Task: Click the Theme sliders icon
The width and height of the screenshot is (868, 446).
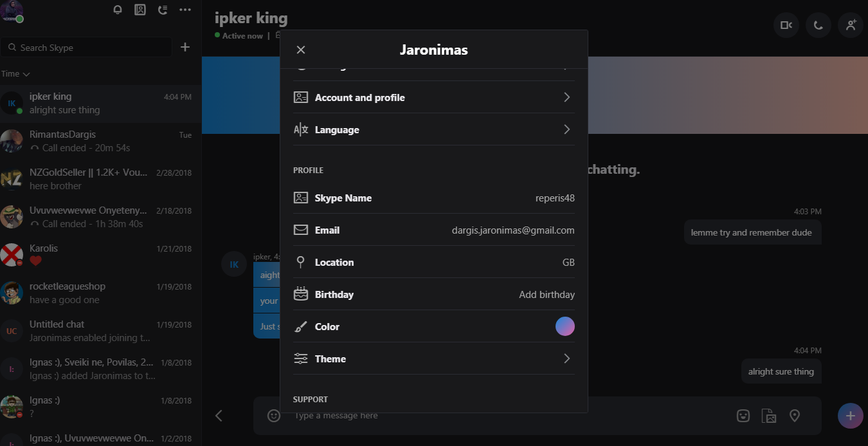Action: [301, 358]
